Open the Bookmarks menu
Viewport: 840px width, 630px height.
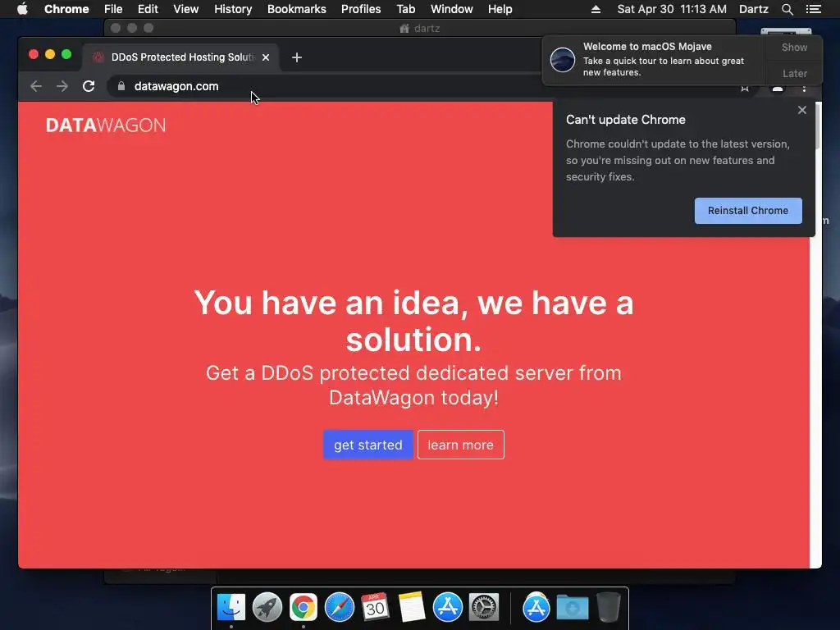click(297, 9)
